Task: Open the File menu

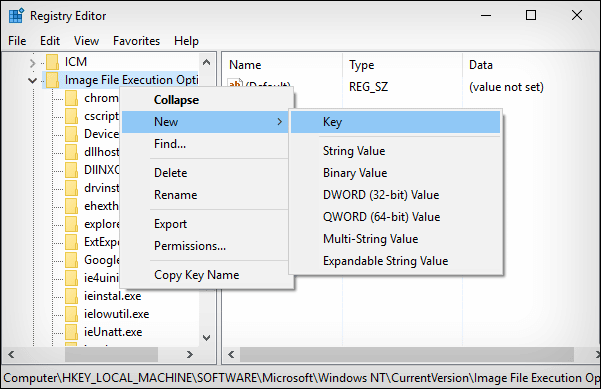Action: [x=17, y=41]
